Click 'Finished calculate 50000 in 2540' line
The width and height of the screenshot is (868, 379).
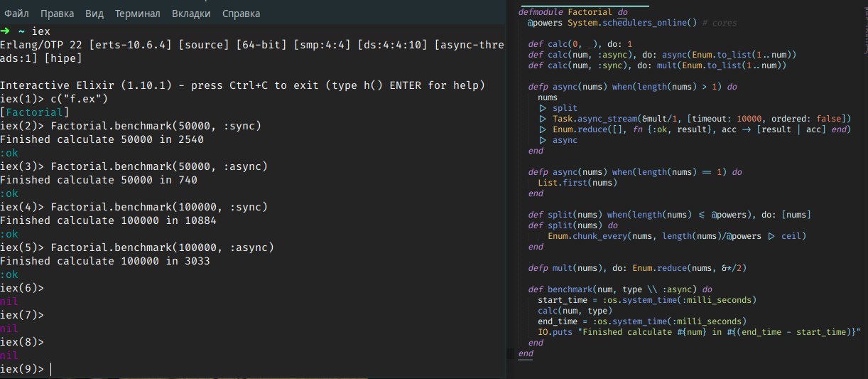coord(102,139)
